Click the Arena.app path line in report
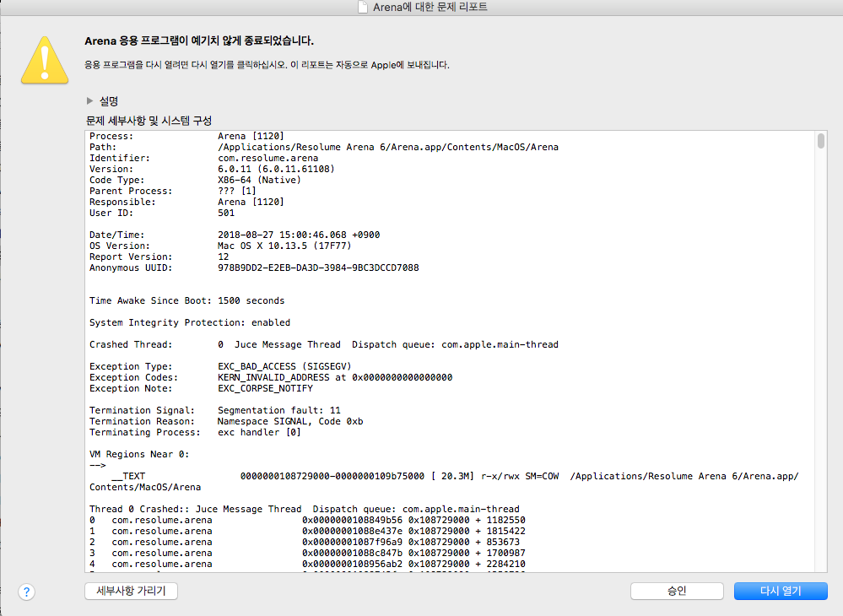Image resolution: width=843 pixels, height=616 pixels. pos(387,147)
